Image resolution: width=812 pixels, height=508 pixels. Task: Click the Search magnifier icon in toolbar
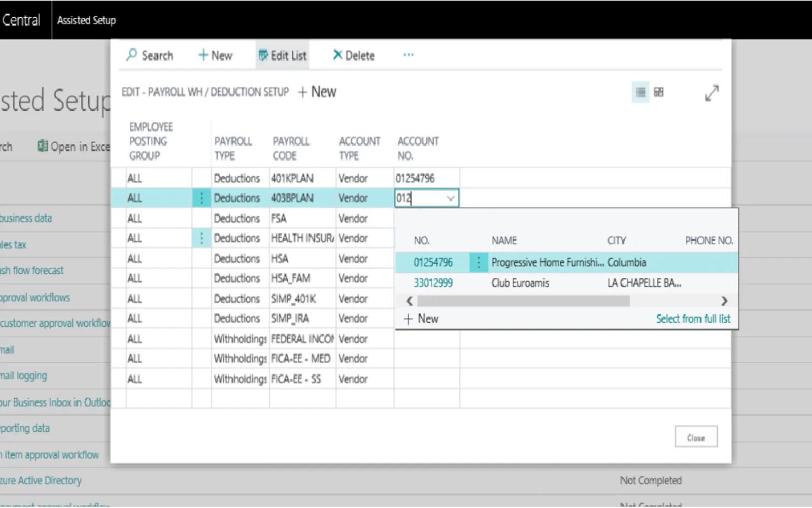[x=131, y=54]
